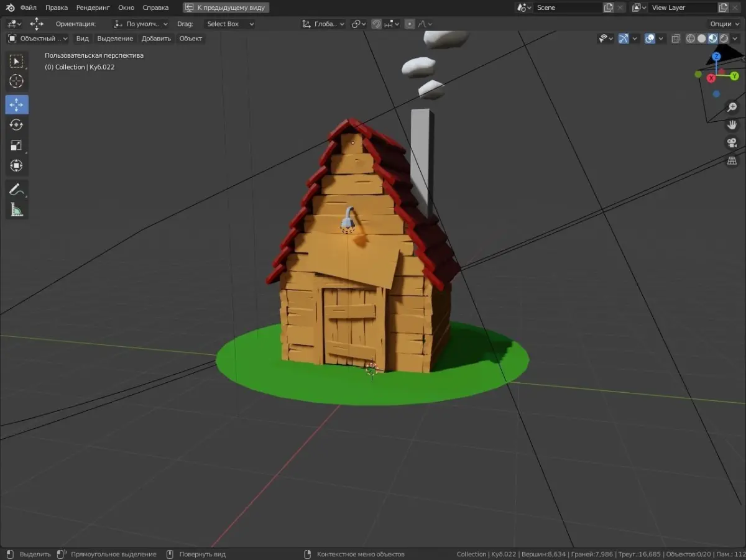
Task: Open the Выделение viewport menu
Action: tap(115, 39)
